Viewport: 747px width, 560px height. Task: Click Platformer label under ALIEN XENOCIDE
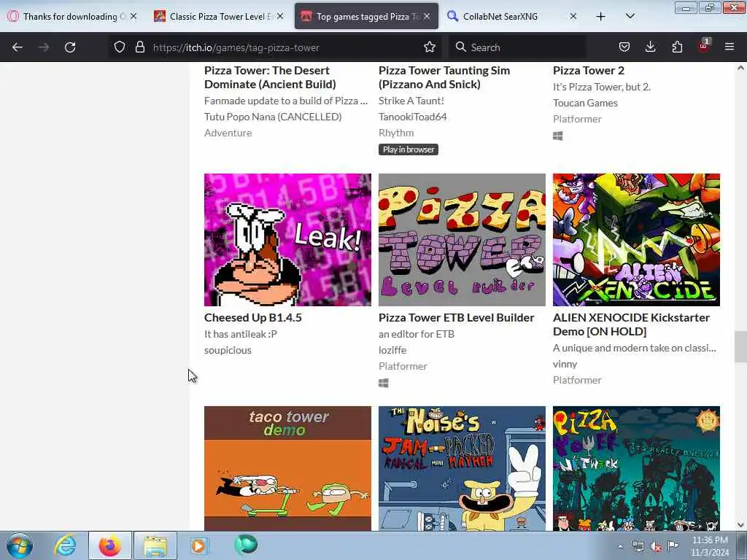pyautogui.click(x=577, y=380)
